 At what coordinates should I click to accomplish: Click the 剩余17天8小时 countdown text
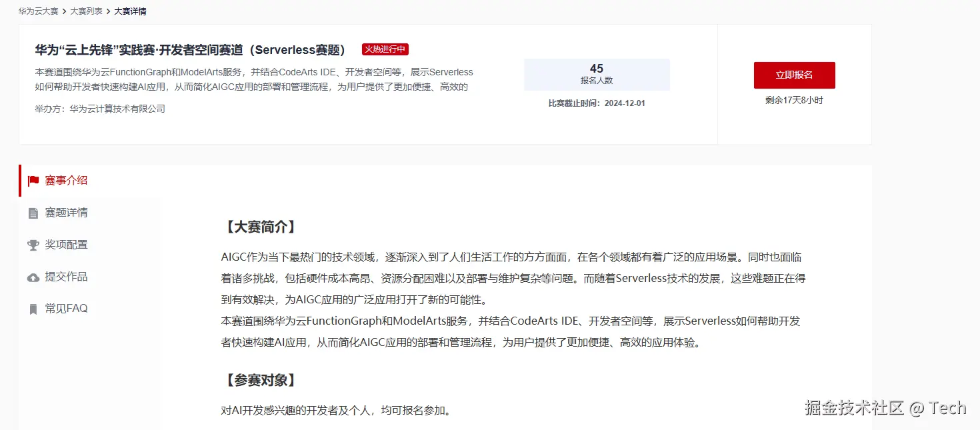point(794,101)
